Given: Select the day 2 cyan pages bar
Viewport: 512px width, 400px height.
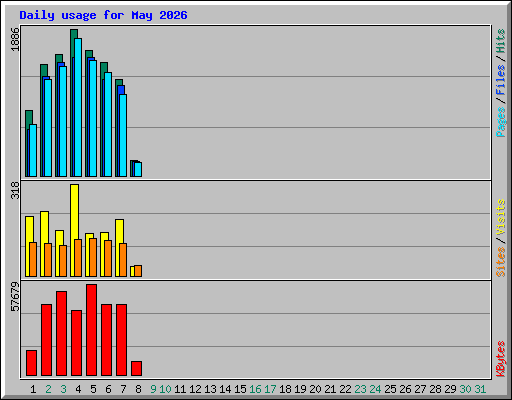Looking at the screenshot, I should 48,128.
